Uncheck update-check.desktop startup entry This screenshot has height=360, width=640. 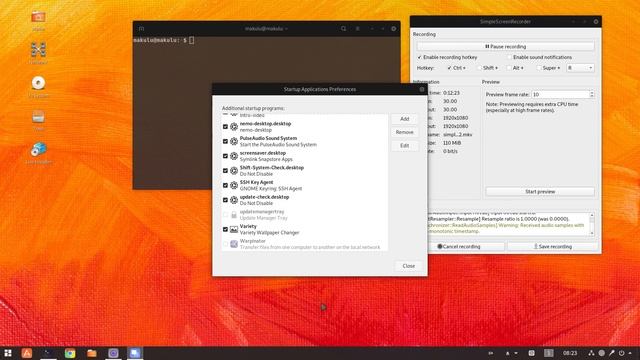[225, 200]
